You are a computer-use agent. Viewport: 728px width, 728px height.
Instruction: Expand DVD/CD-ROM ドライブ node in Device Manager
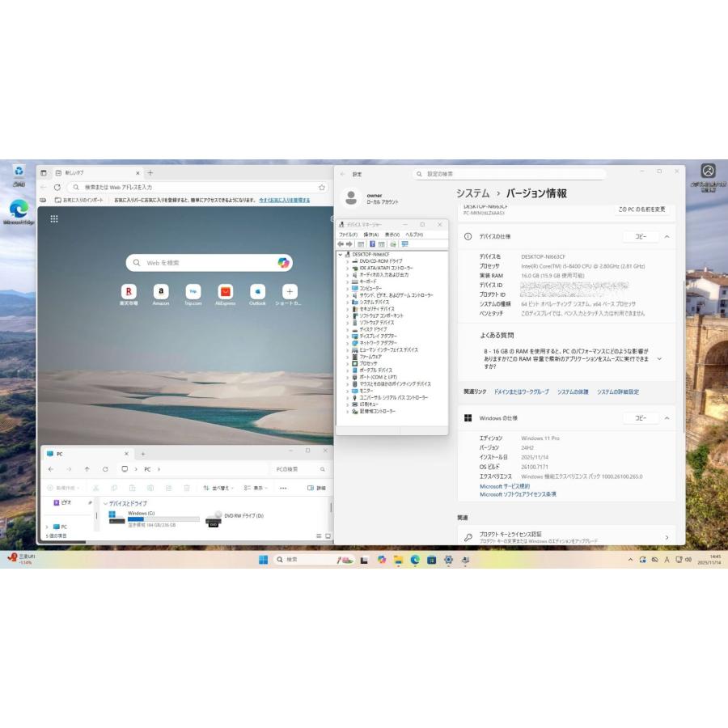(347, 261)
